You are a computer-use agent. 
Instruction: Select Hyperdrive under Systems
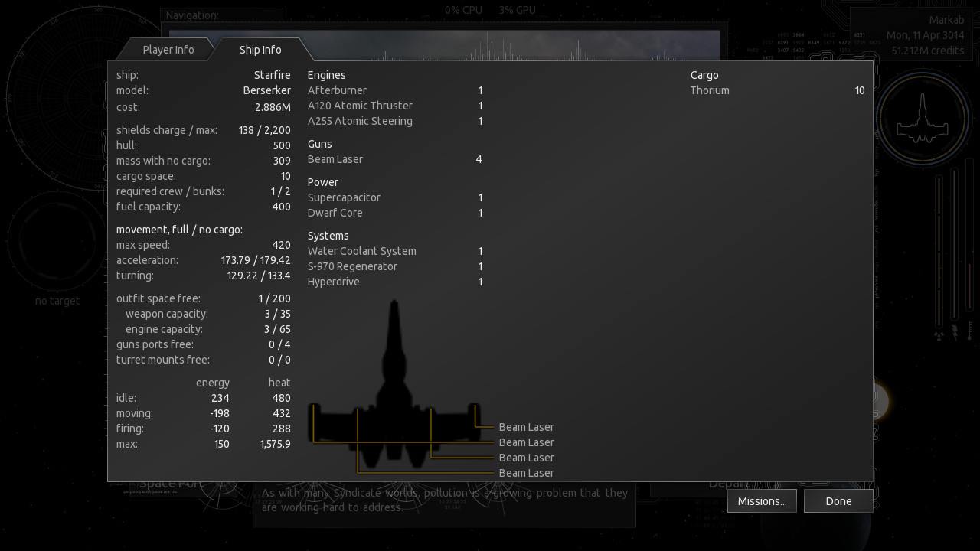click(333, 282)
